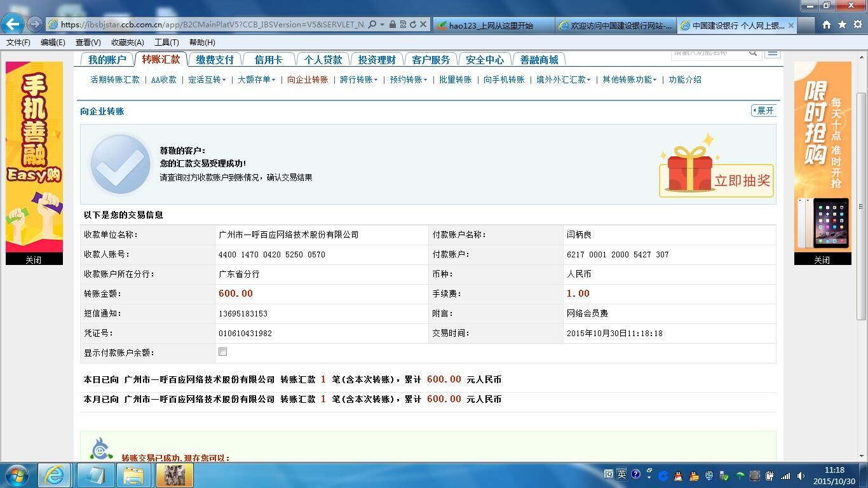Click the AA收款 link
The image size is (868, 488).
pyautogui.click(x=163, y=80)
